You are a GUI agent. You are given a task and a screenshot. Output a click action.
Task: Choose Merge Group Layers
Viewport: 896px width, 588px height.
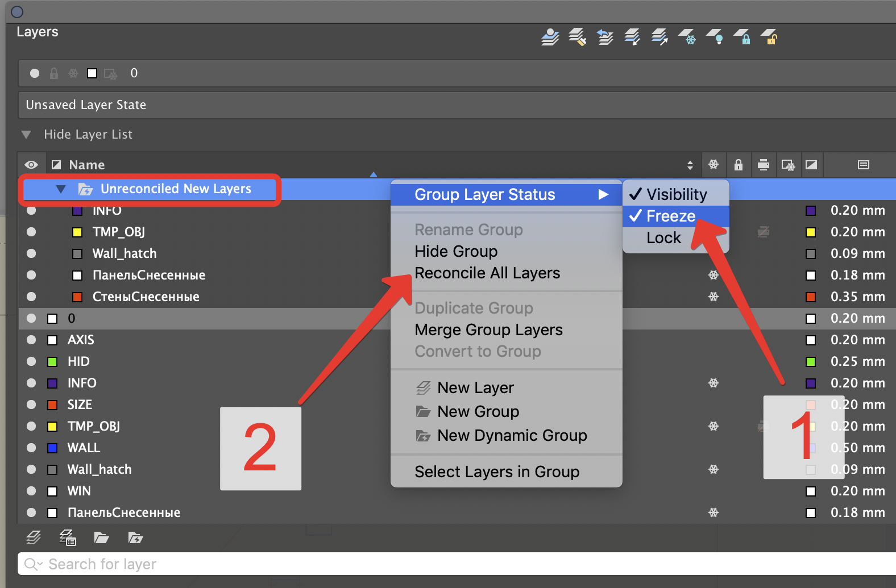[488, 330]
